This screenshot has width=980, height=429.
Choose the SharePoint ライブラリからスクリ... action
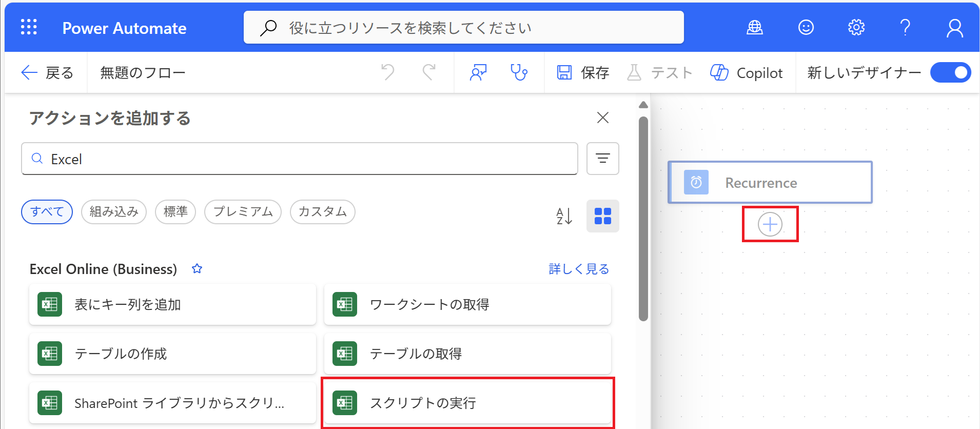coord(172,403)
